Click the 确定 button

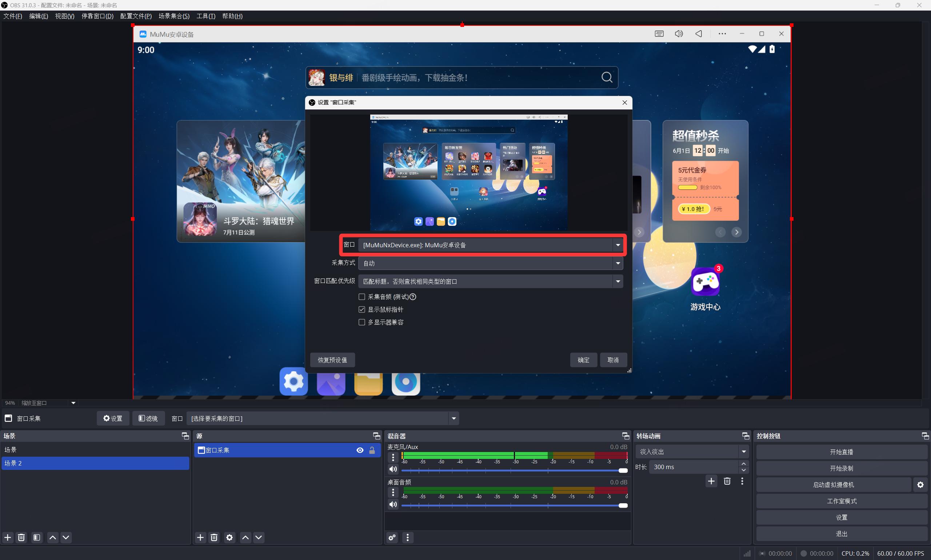pos(583,360)
